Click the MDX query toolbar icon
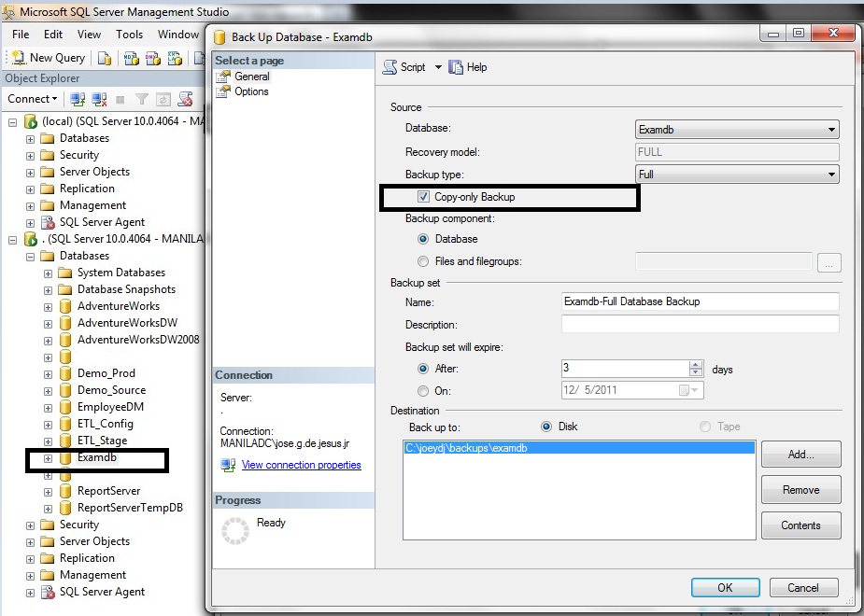This screenshot has width=864, height=616. 131,58
